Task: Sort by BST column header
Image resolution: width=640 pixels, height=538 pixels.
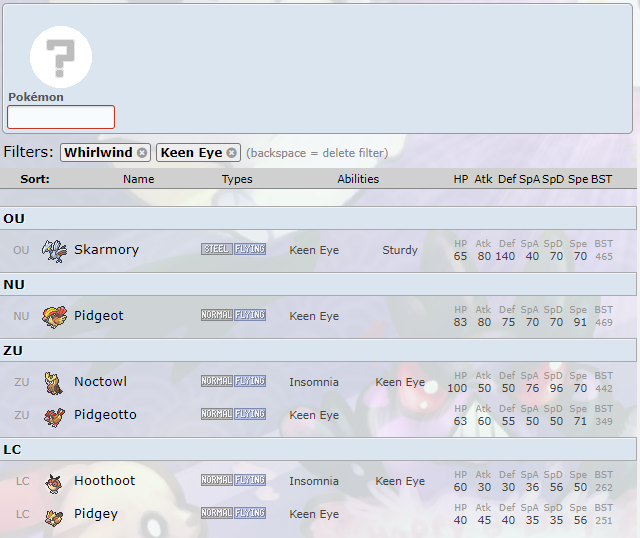Action: [602, 179]
